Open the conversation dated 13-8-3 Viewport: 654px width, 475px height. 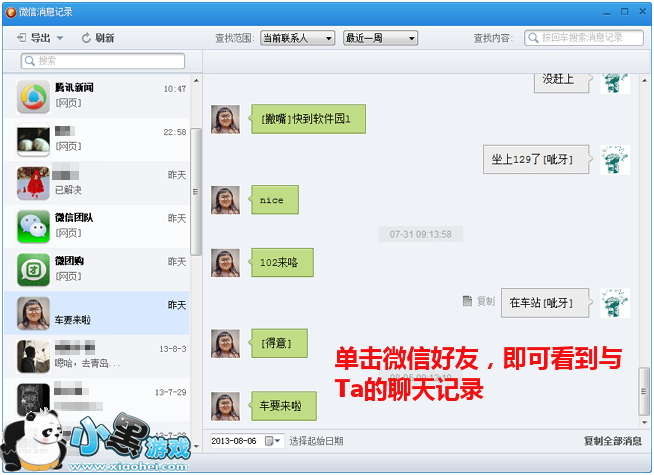coord(97,356)
